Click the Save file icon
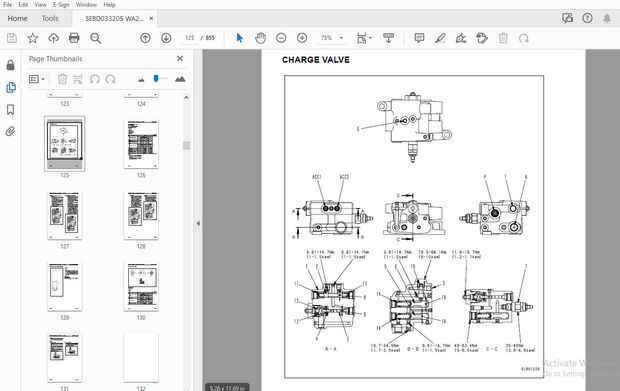This screenshot has width=620, height=391. point(12,38)
